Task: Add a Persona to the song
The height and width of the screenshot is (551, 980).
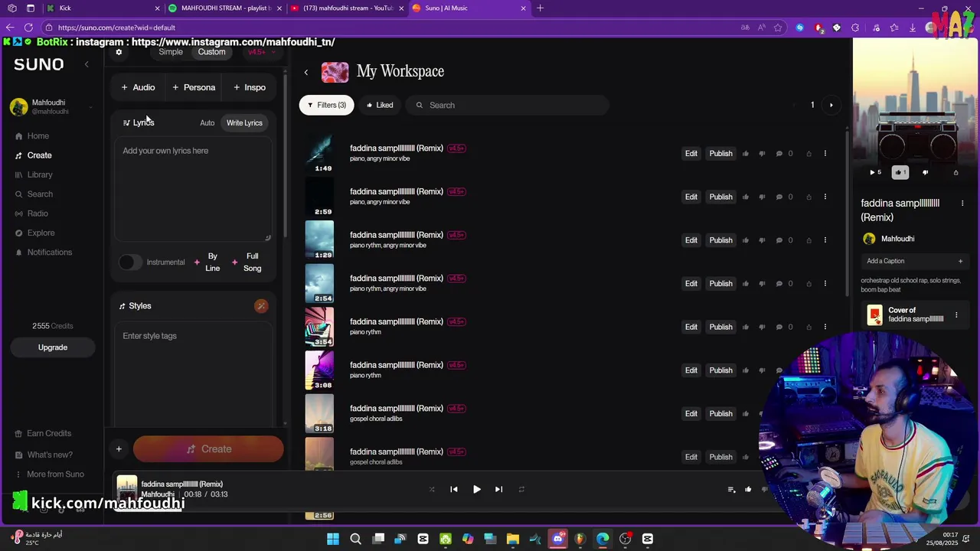Action: 194,87
